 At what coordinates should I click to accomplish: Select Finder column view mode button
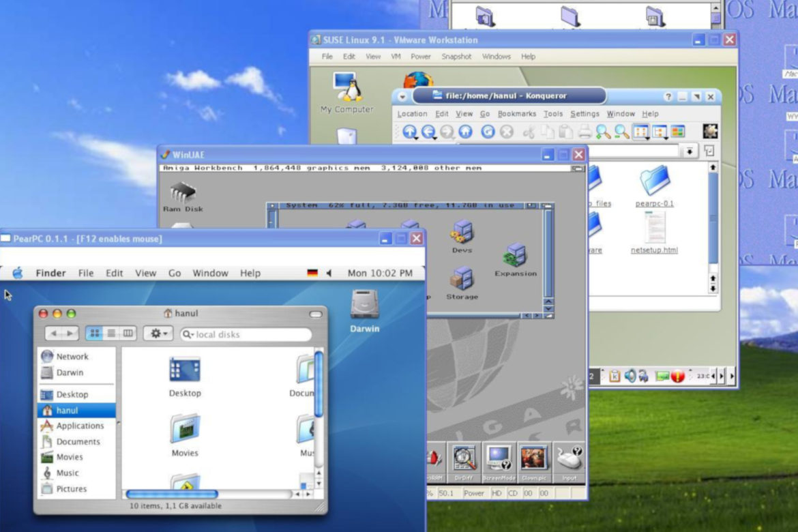(x=128, y=334)
